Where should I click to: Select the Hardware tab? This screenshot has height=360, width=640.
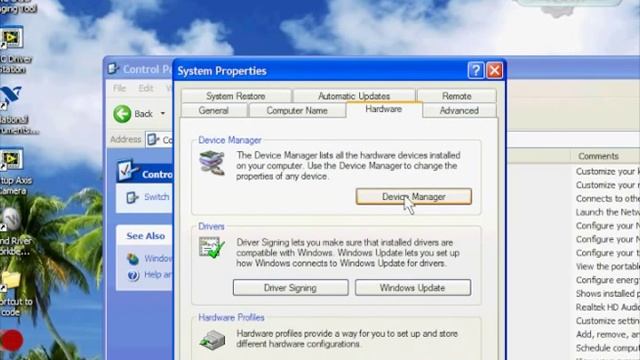click(x=384, y=109)
